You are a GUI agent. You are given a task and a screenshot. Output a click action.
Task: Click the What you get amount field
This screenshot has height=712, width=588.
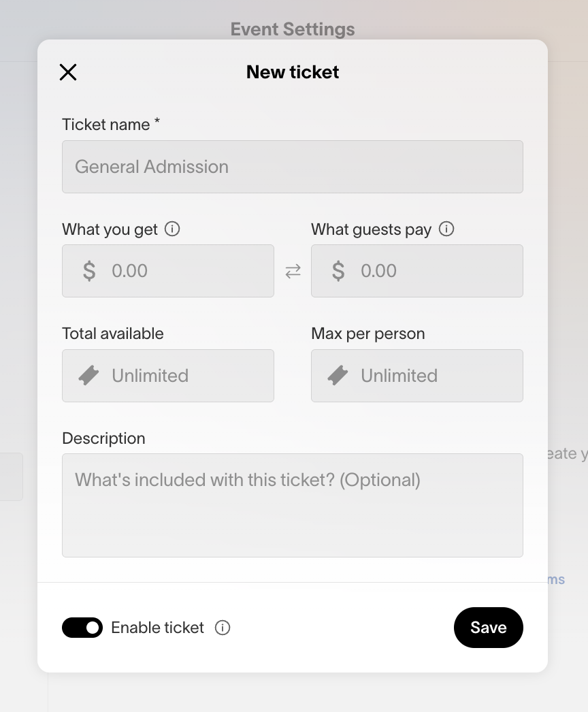[x=184, y=271]
